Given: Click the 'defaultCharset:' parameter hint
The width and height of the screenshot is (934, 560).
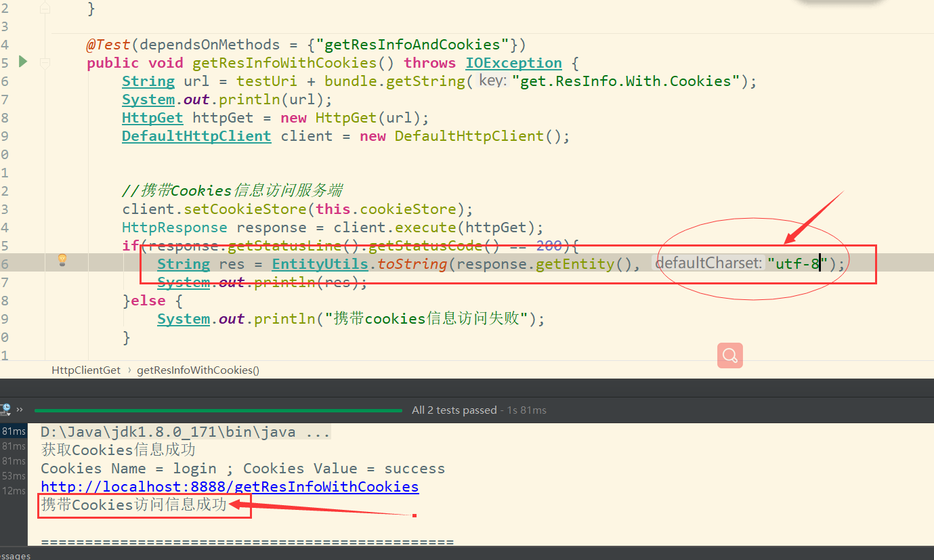Looking at the screenshot, I should tap(709, 263).
